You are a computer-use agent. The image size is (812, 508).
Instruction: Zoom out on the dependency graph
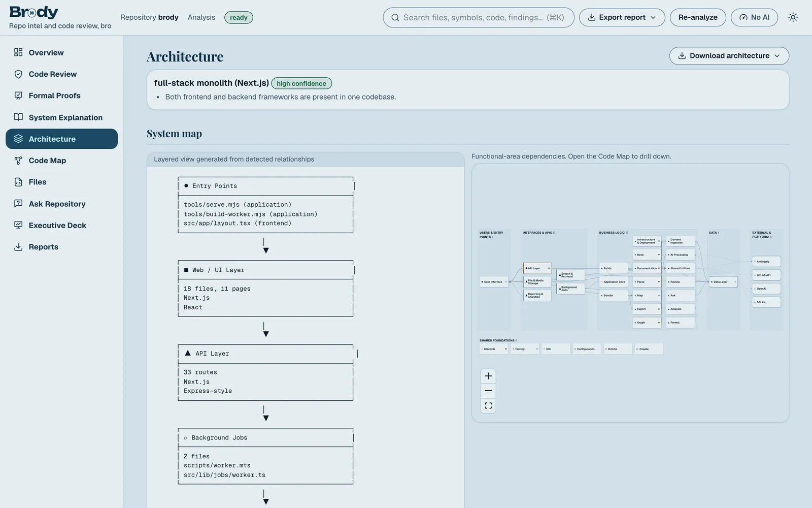click(488, 391)
